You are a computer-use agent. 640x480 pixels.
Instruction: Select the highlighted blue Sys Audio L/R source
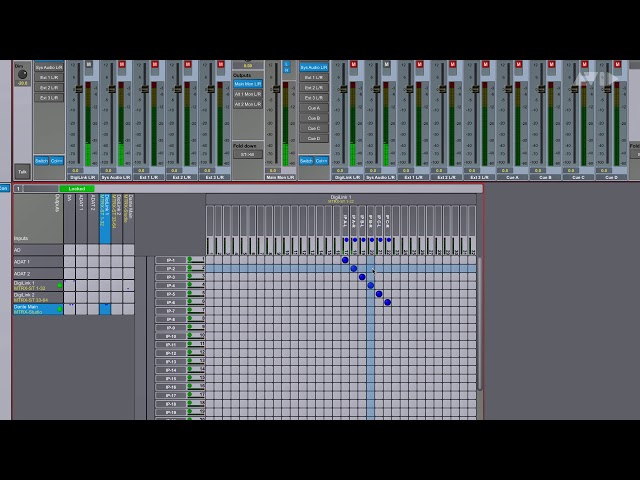314,67
